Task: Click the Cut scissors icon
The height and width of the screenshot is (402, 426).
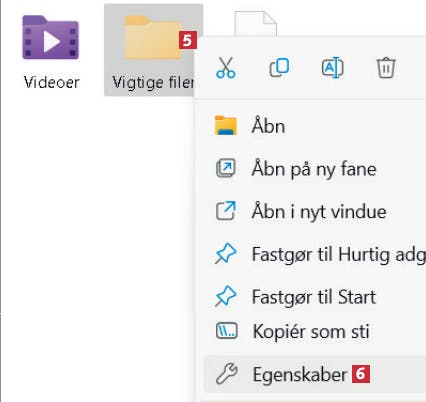Action: (x=226, y=68)
